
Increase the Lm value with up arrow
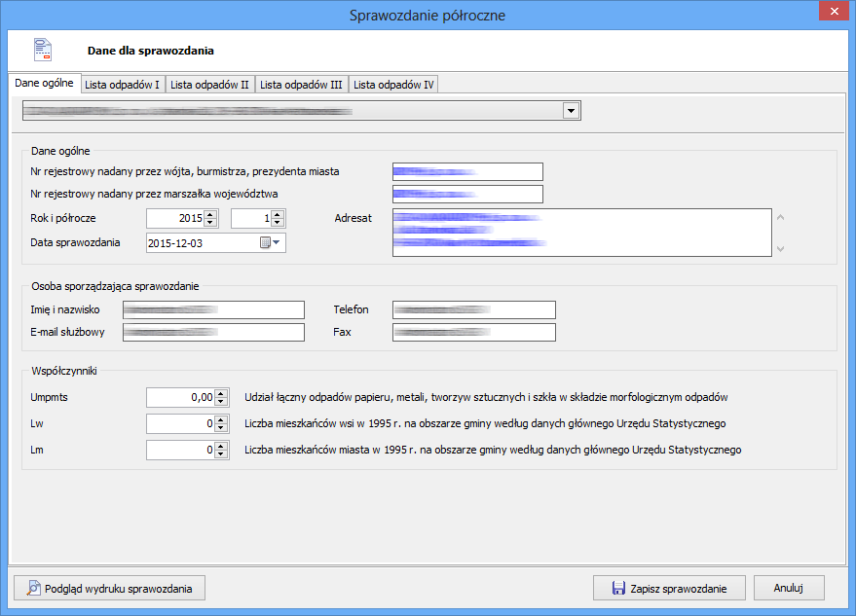click(x=221, y=446)
